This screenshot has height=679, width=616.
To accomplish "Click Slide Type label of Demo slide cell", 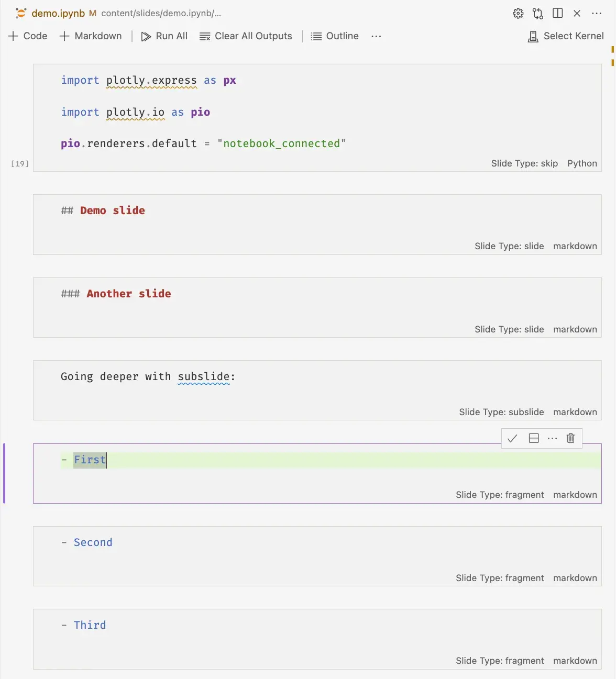I will click(509, 246).
